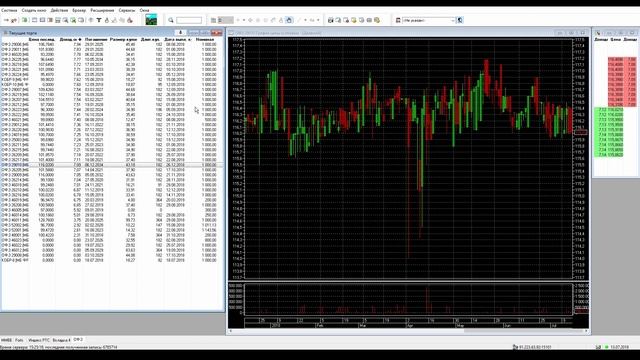The height and width of the screenshot is (360, 640).
Task: Open the Окна menu
Action: tap(144, 10)
